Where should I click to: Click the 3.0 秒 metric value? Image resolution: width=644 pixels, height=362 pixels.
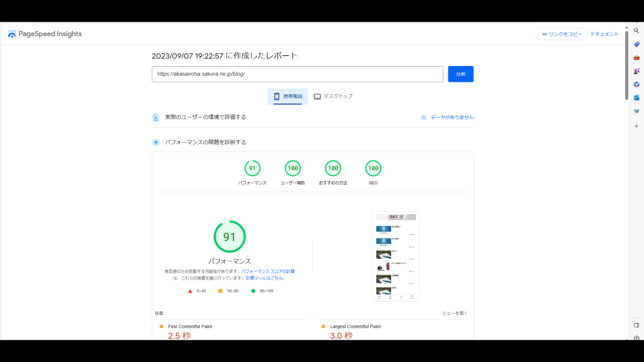point(341,336)
